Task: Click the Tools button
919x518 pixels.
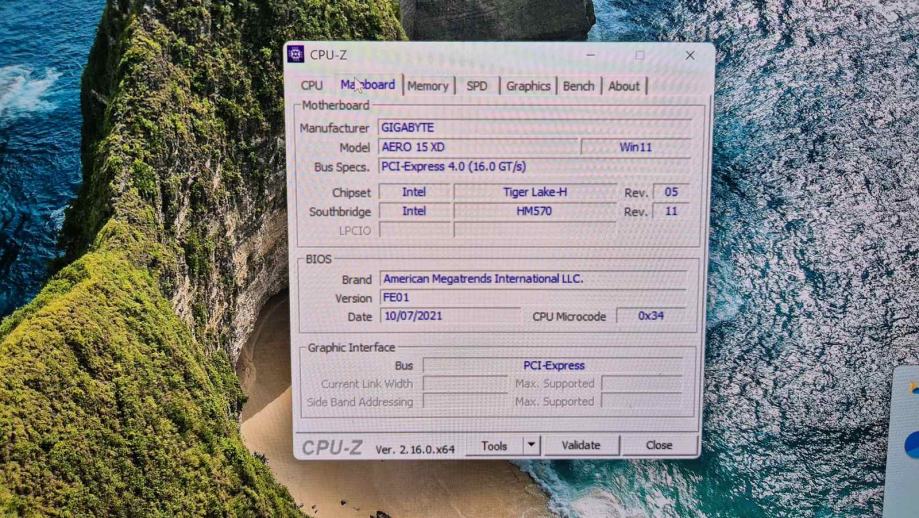Action: point(494,446)
